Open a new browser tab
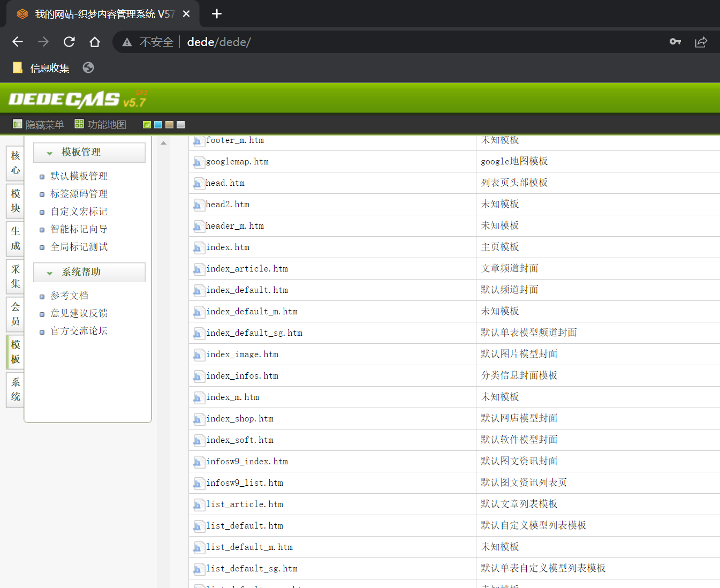This screenshot has height=588, width=720. tap(216, 14)
